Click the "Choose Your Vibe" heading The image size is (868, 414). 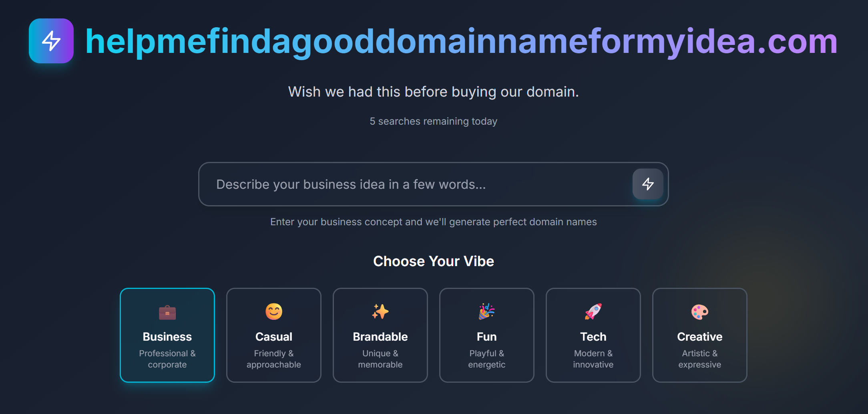click(434, 261)
